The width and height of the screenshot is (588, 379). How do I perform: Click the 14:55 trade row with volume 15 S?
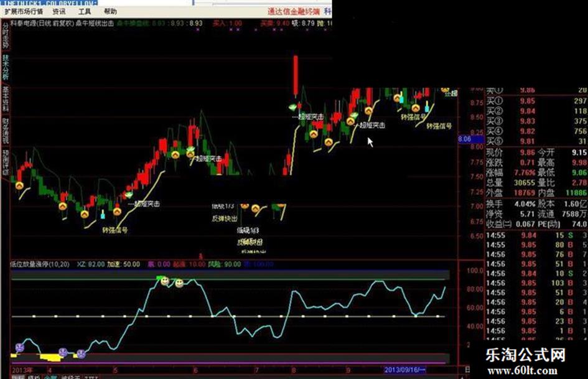coord(536,236)
